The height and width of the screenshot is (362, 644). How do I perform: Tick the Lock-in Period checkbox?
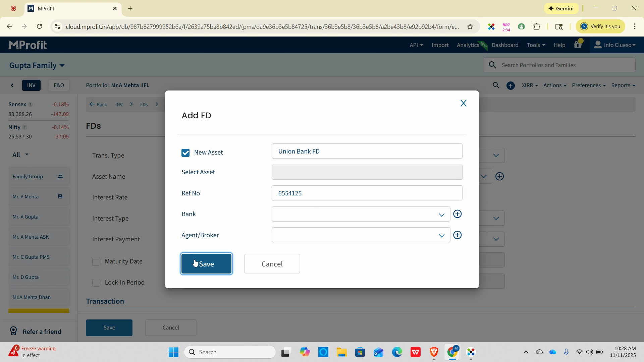tap(96, 283)
